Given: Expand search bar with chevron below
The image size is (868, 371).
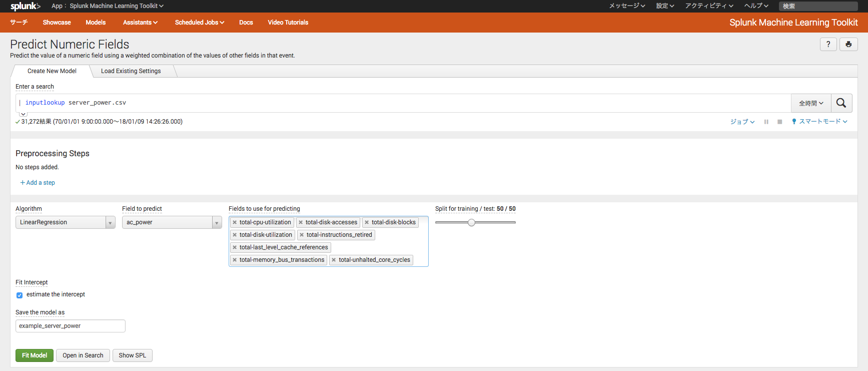Looking at the screenshot, I should (x=23, y=114).
